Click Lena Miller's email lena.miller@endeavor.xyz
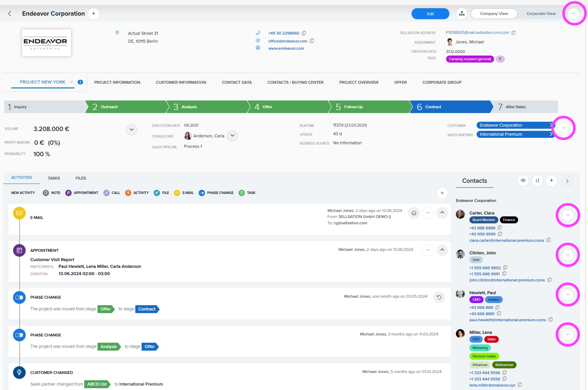Image resolution: width=588 pixels, height=390 pixels. point(492,385)
